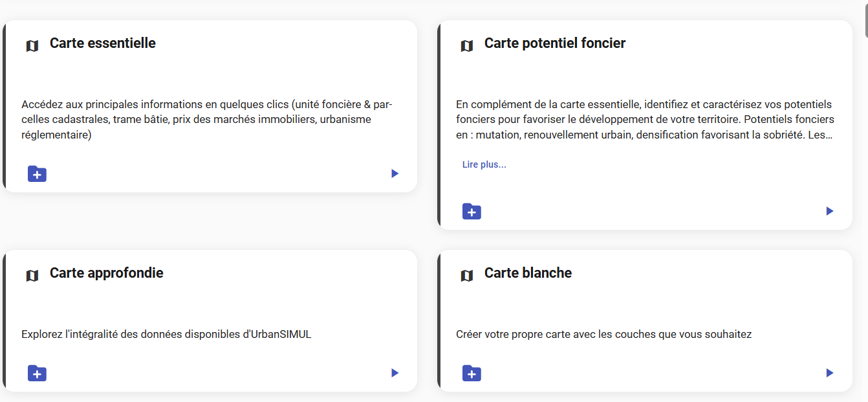
Task: Click the map icon beside Carte essentielle
Action: point(32,46)
